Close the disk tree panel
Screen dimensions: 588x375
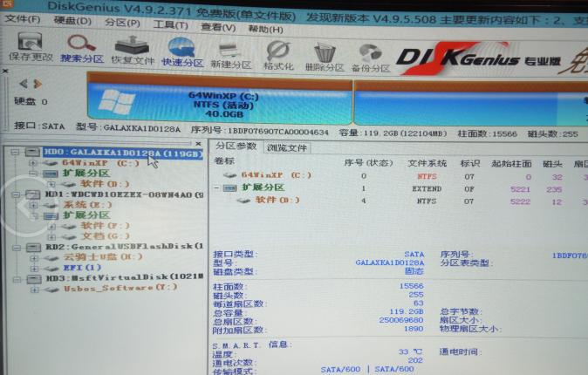[198, 143]
